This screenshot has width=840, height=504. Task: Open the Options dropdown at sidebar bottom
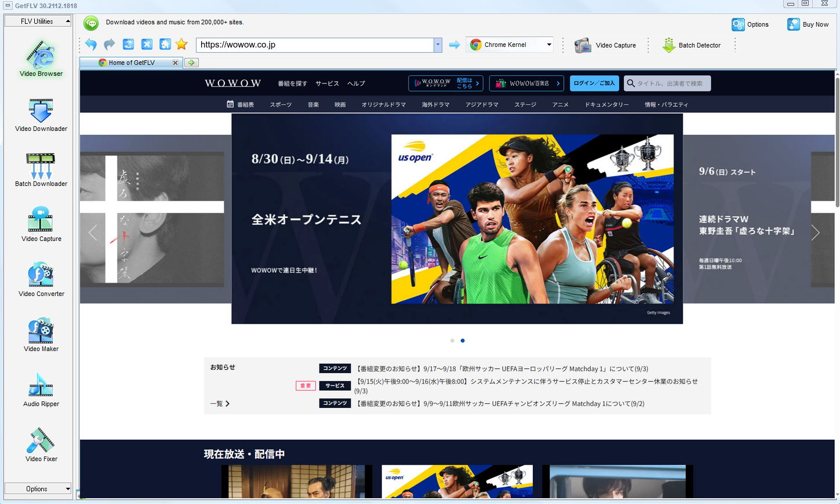(x=38, y=489)
